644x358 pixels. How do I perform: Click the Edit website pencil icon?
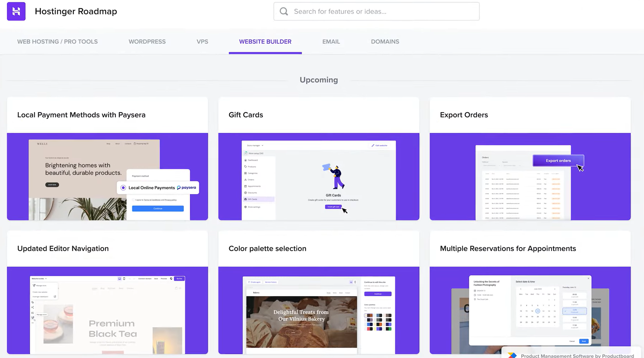click(x=373, y=146)
